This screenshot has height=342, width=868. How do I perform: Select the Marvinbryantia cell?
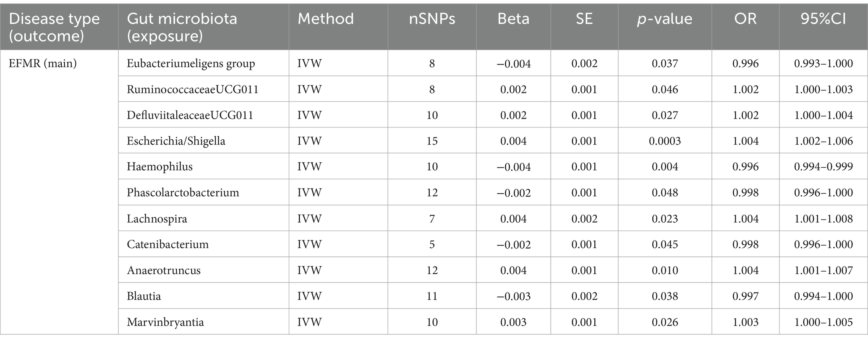[x=165, y=322]
